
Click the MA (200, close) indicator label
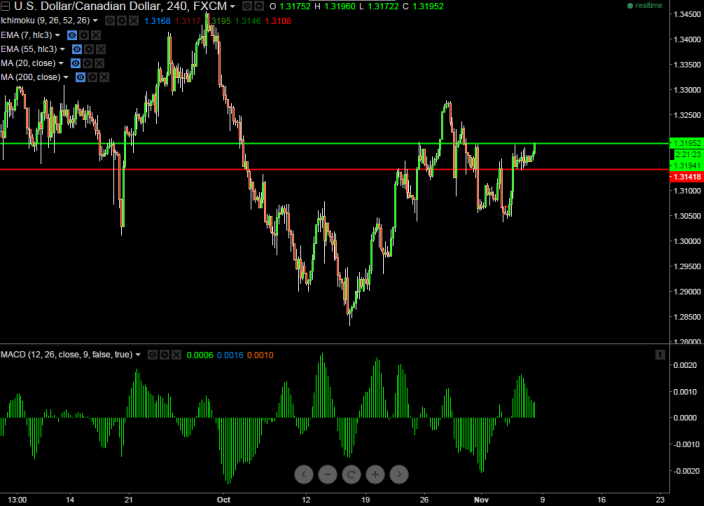coord(31,77)
